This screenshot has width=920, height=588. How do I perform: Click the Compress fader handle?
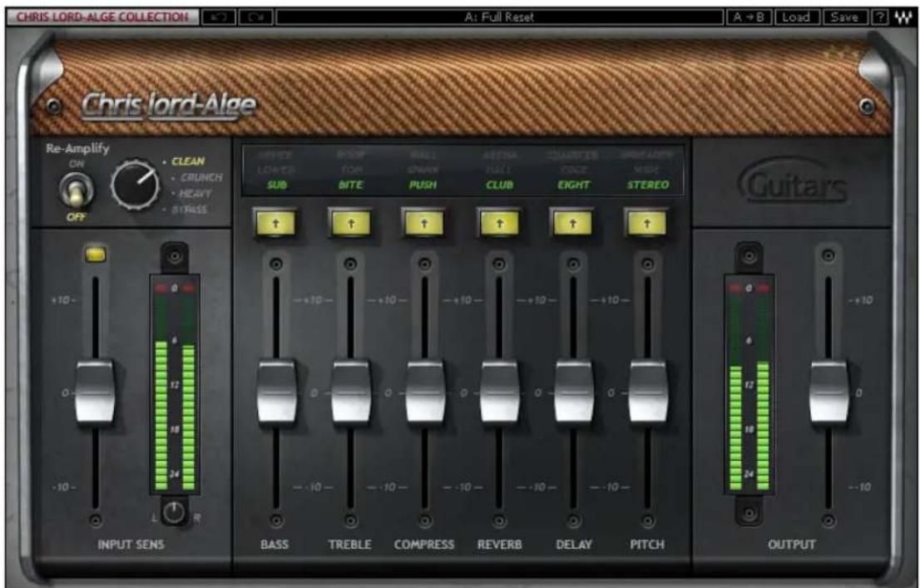(x=425, y=392)
